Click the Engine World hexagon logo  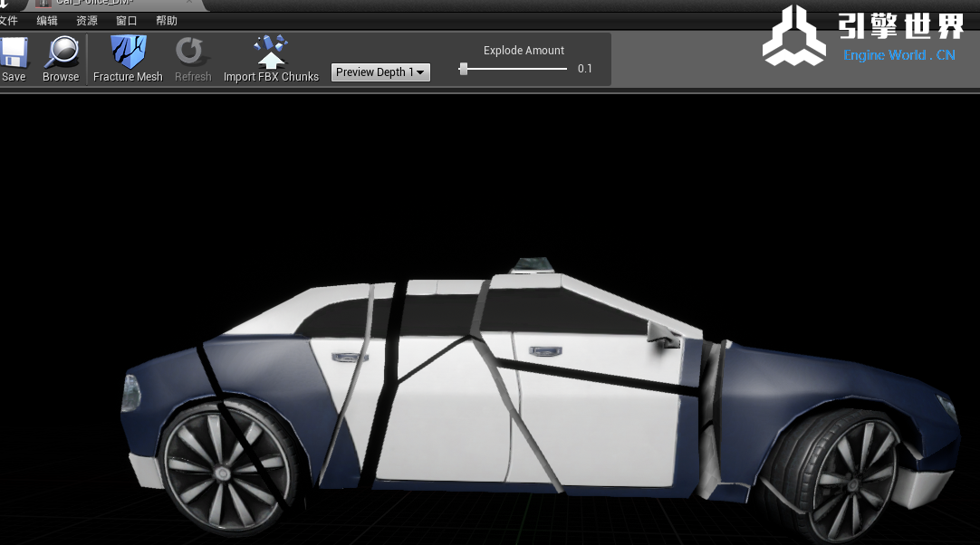tap(793, 36)
